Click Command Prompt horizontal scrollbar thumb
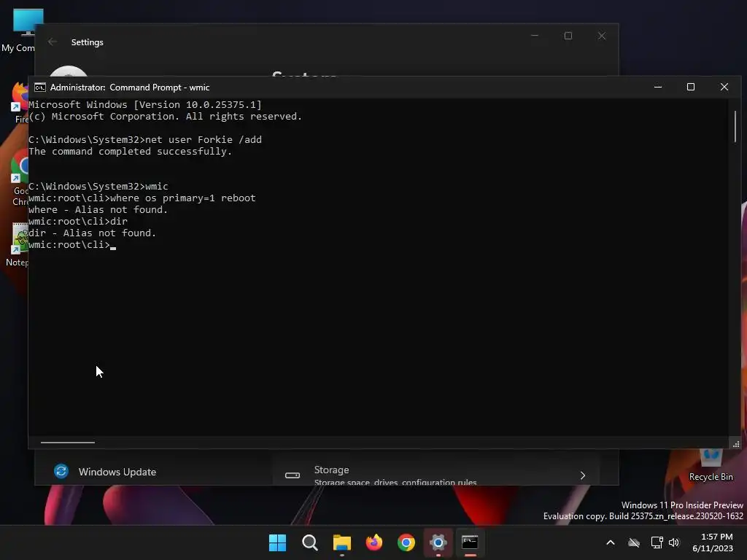The width and height of the screenshot is (747, 560). click(x=68, y=443)
